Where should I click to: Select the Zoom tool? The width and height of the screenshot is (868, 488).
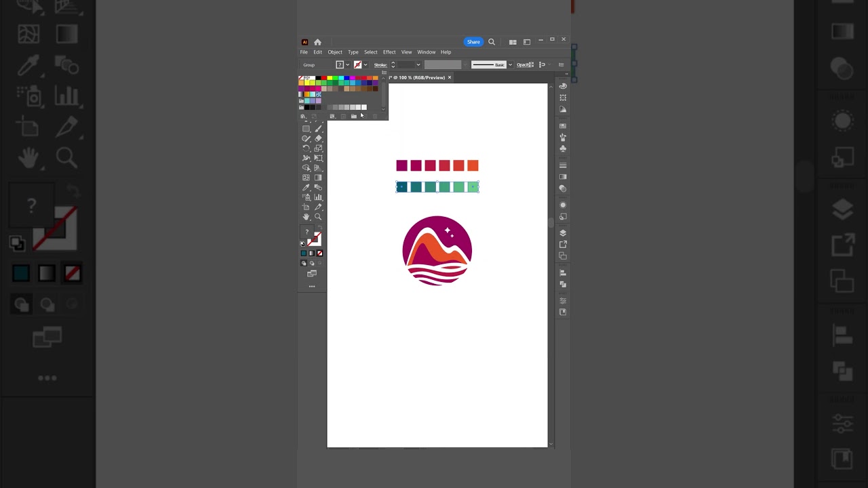318,216
